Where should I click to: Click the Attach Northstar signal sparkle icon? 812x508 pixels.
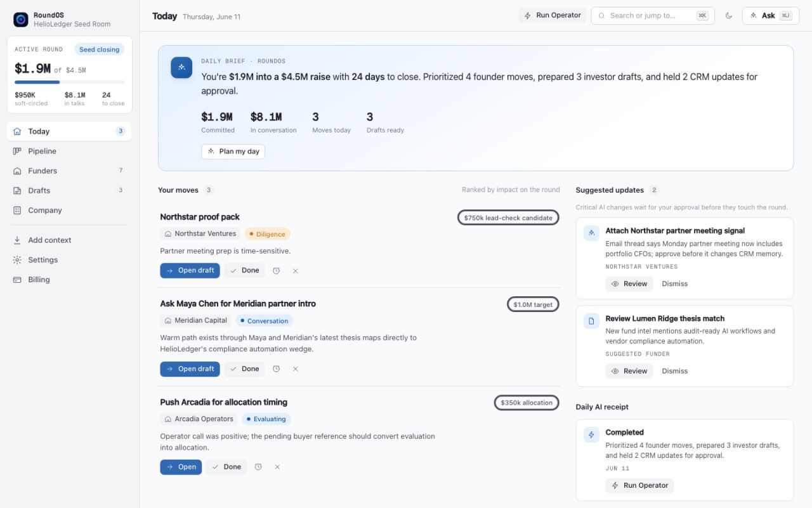[591, 233]
